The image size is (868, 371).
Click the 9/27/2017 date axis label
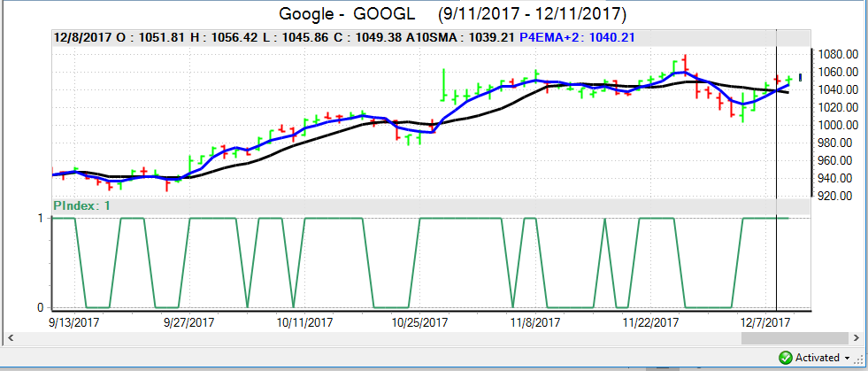click(x=189, y=321)
